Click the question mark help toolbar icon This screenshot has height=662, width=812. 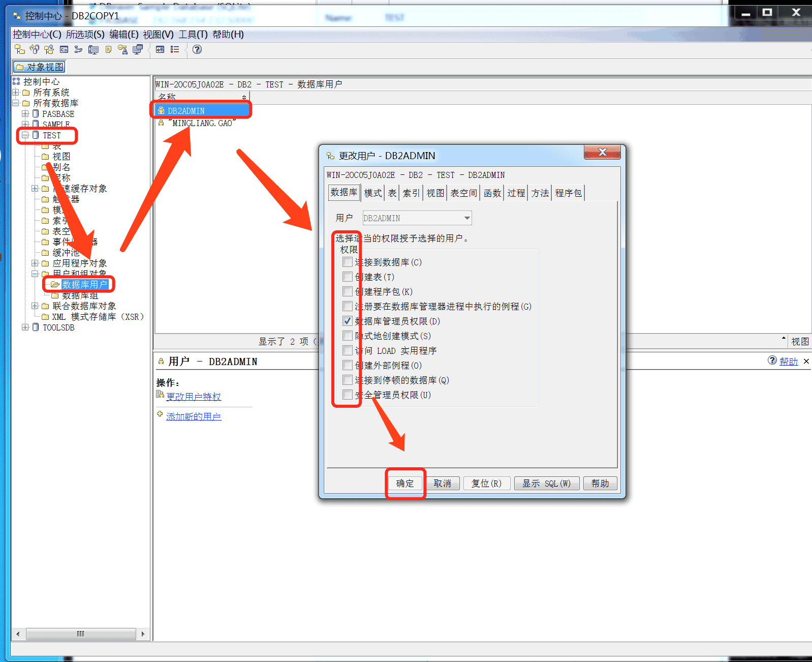point(197,49)
